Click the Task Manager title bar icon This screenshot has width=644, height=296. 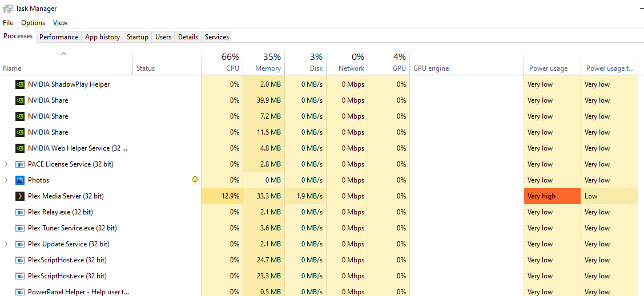[x=8, y=9]
